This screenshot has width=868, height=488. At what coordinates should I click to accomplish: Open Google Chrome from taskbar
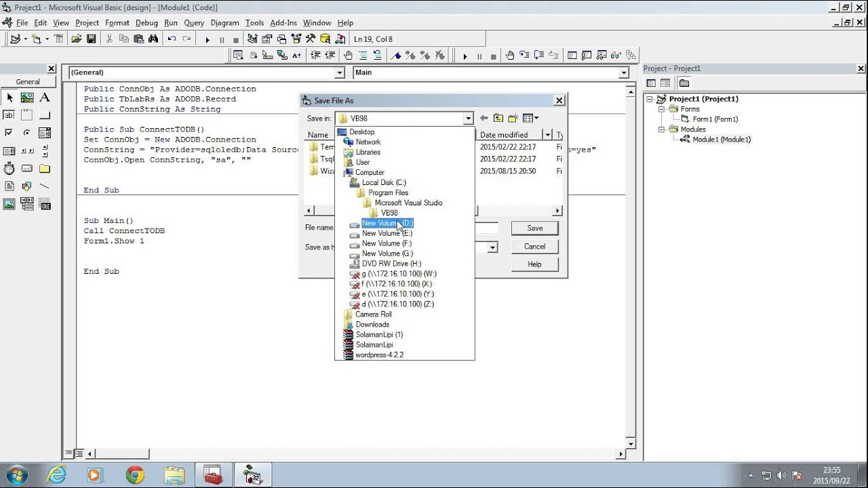point(135,475)
